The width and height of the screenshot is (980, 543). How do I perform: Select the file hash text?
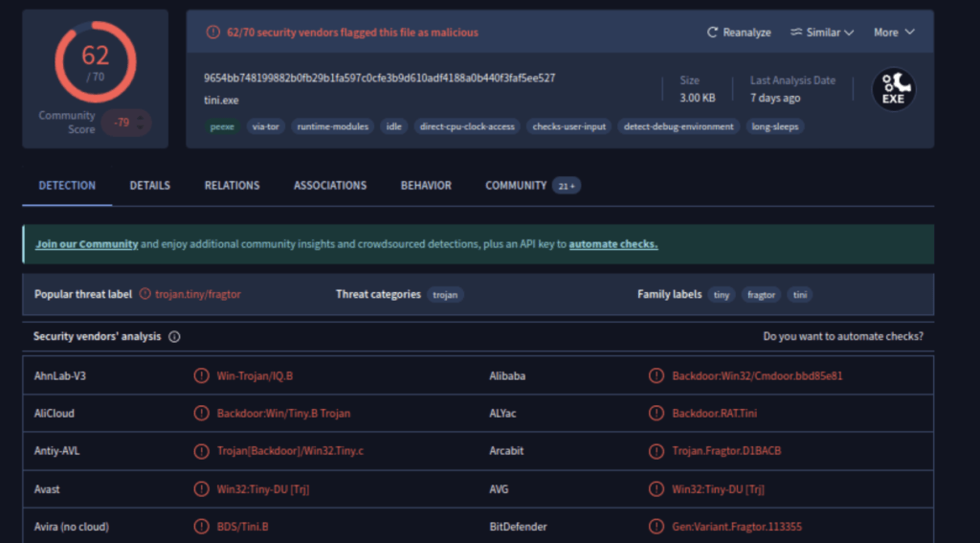click(379, 79)
